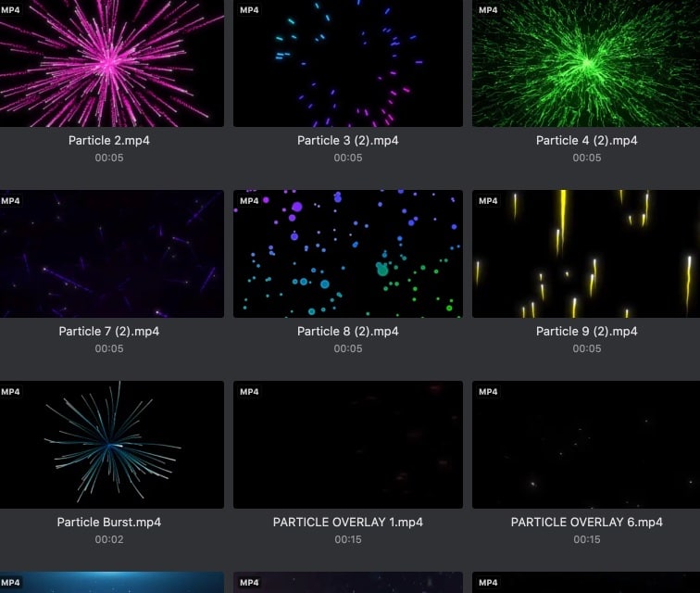The height and width of the screenshot is (593, 700).
Task: Click MP4 badge on PARTICLE OVERLAY 1 thumbnail
Action: [x=250, y=392]
